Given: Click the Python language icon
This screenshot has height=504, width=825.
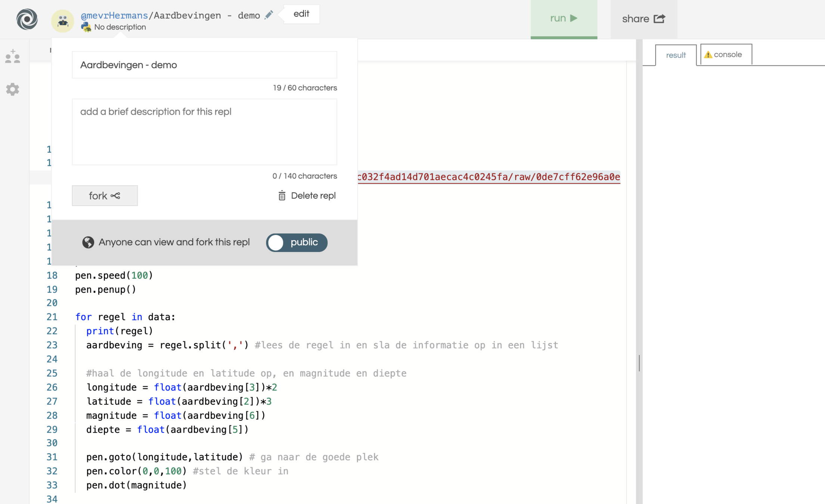Looking at the screenshot, I should (x=86, y=27).
